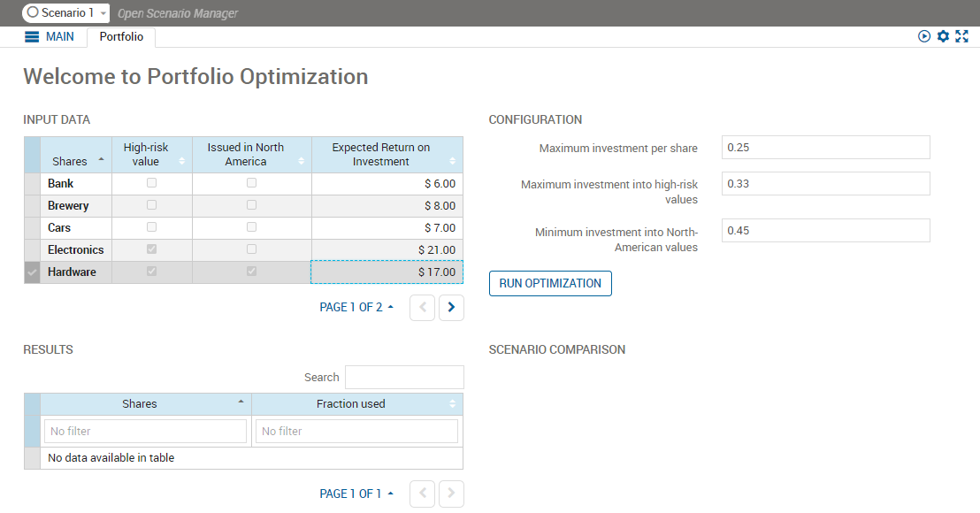Toggle fullscreen with the expand icon
Image resolution: width=980 pixels, height=513 pixels.
click(962, 36)
